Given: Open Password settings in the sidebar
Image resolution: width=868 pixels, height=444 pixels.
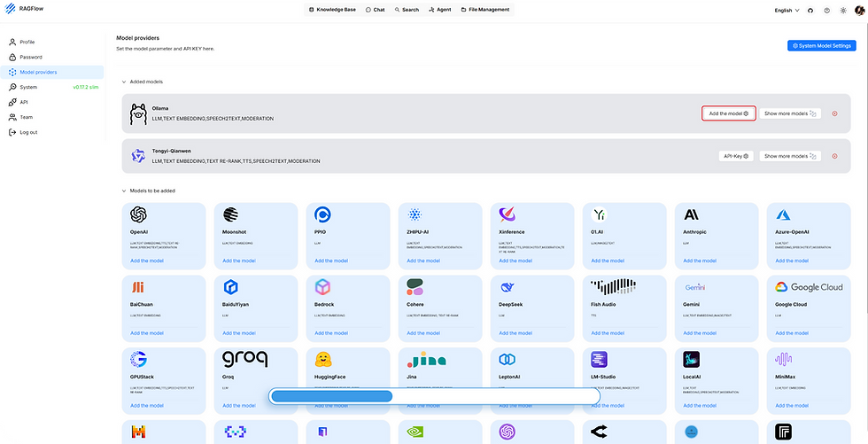Looking at the screenshot, I should click(52, 57).
